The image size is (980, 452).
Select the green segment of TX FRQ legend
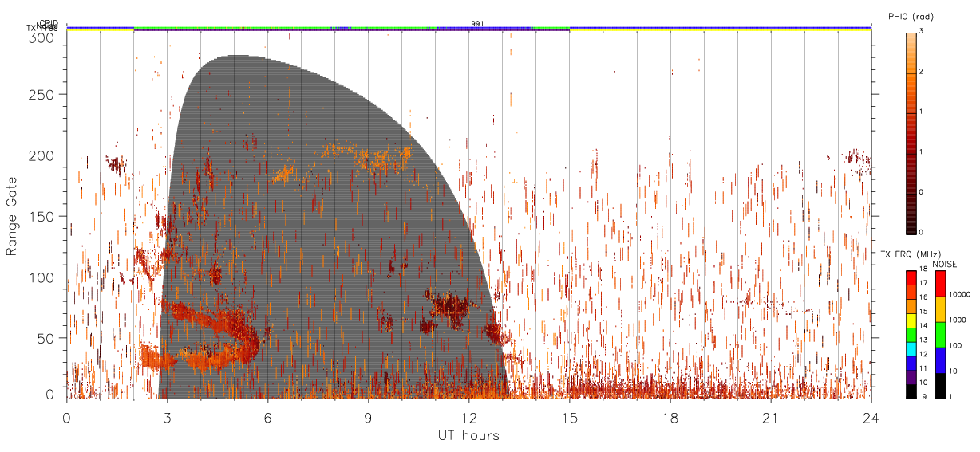pyautogui.click(x=911, y=335)
